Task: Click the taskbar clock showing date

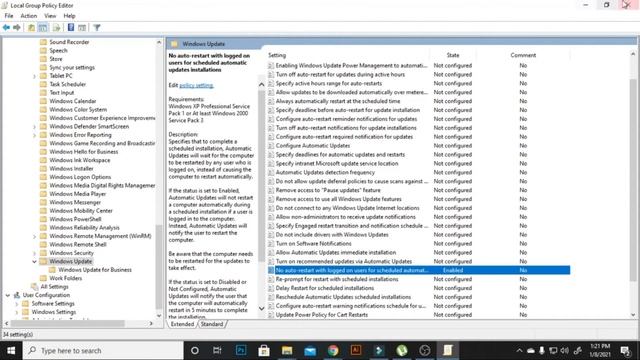Action: [x=600, y=351]
